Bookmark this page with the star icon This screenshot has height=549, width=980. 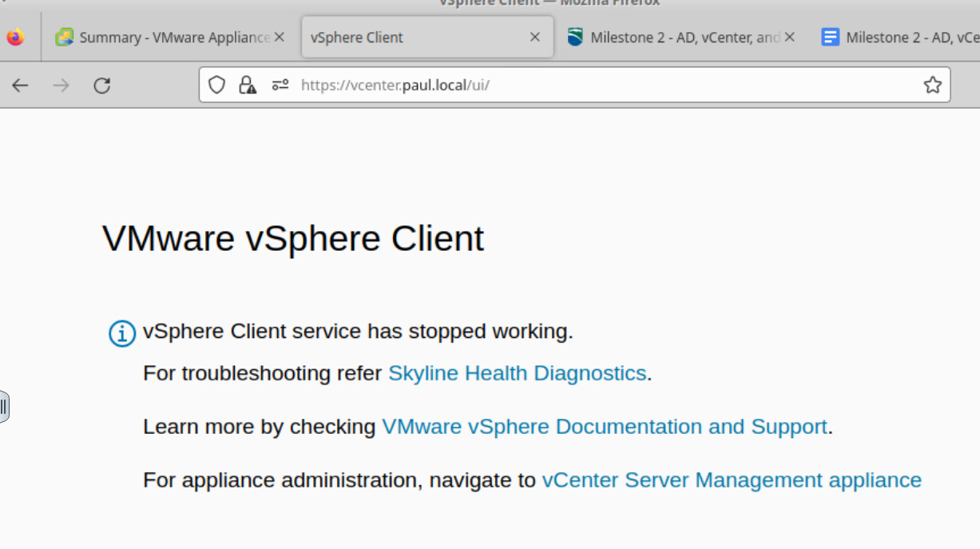pos(932,86)
